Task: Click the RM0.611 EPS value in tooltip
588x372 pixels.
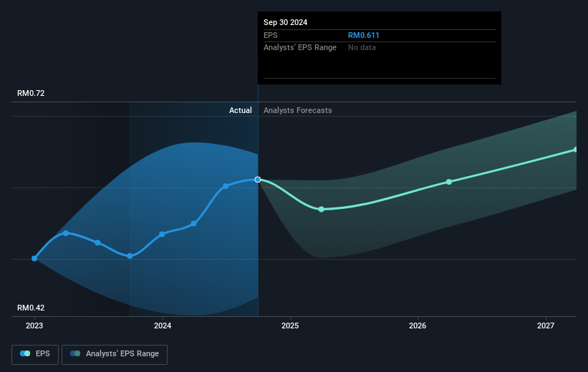Action: (363, 35)
